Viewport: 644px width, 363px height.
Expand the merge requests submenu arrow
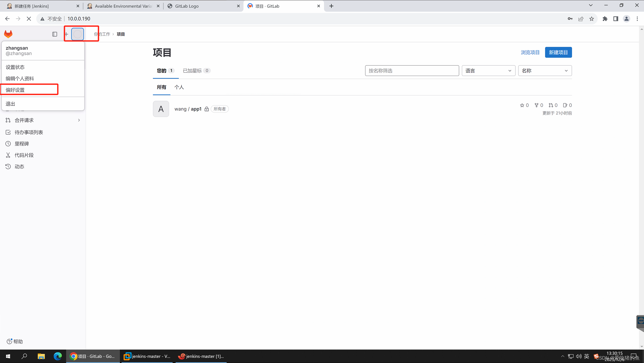click(79, 120)
